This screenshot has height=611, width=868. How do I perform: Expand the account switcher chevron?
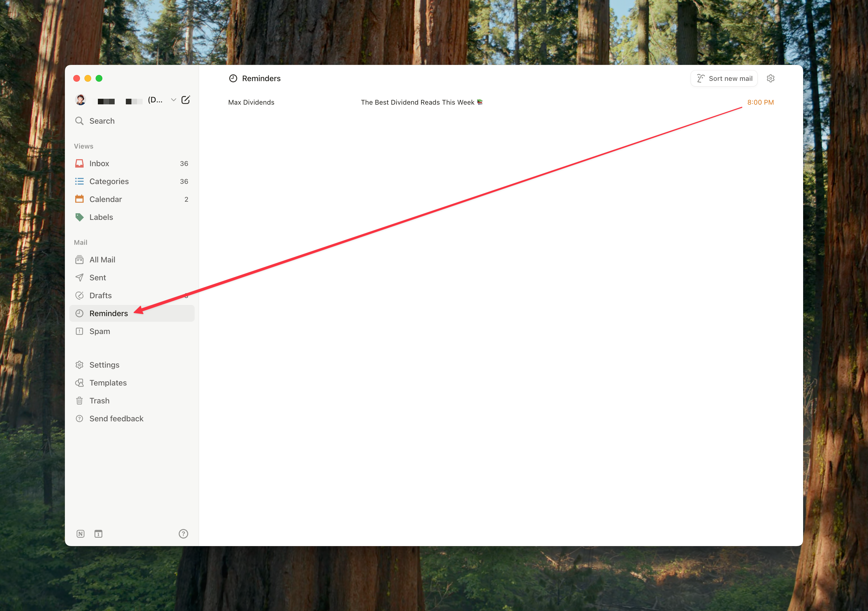(x=174, y=100)
